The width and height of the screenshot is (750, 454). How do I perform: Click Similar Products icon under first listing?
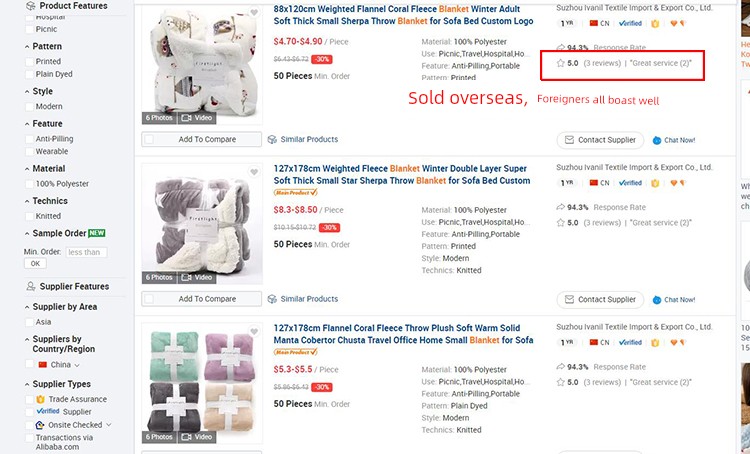point(272,140)
